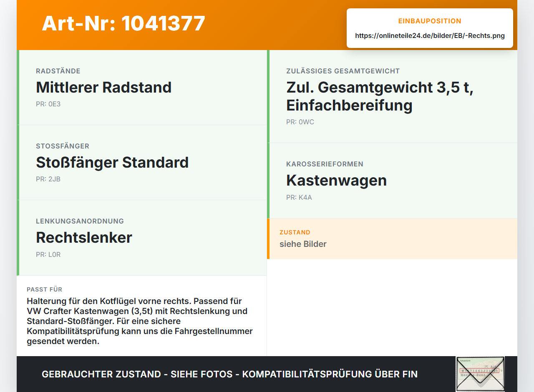Click the PR: L0R code
534x392 pixels.
pos(48,254)
